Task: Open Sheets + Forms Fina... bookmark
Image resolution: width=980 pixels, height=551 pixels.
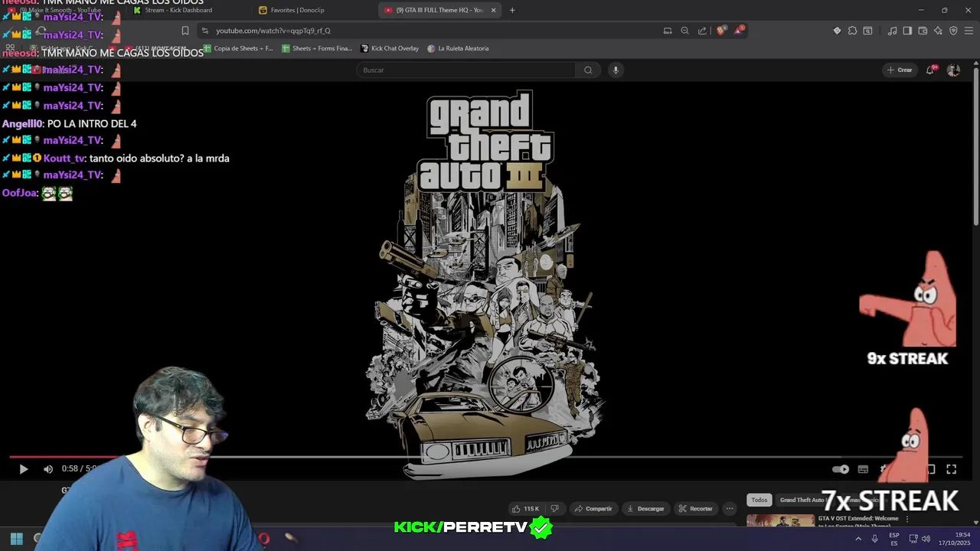Action: coord(317,48)
